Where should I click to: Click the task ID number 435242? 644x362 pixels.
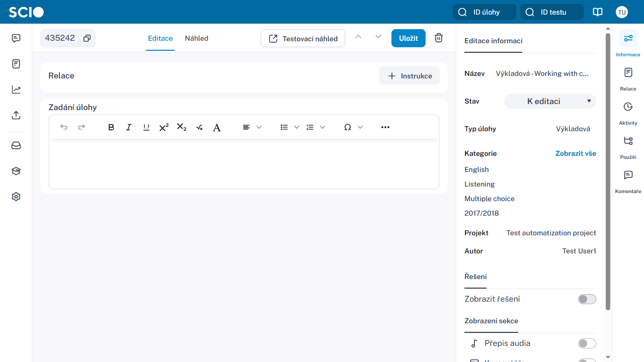60,38
